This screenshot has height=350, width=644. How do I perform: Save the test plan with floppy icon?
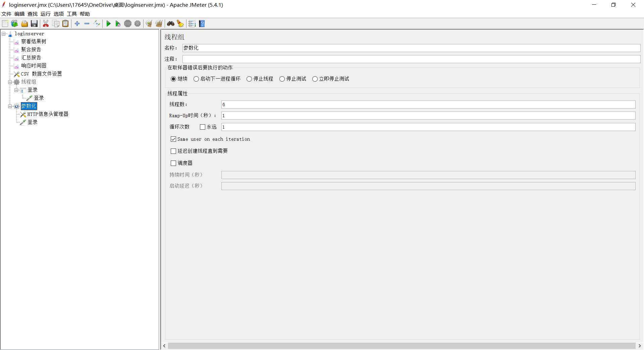pos(34,24)
